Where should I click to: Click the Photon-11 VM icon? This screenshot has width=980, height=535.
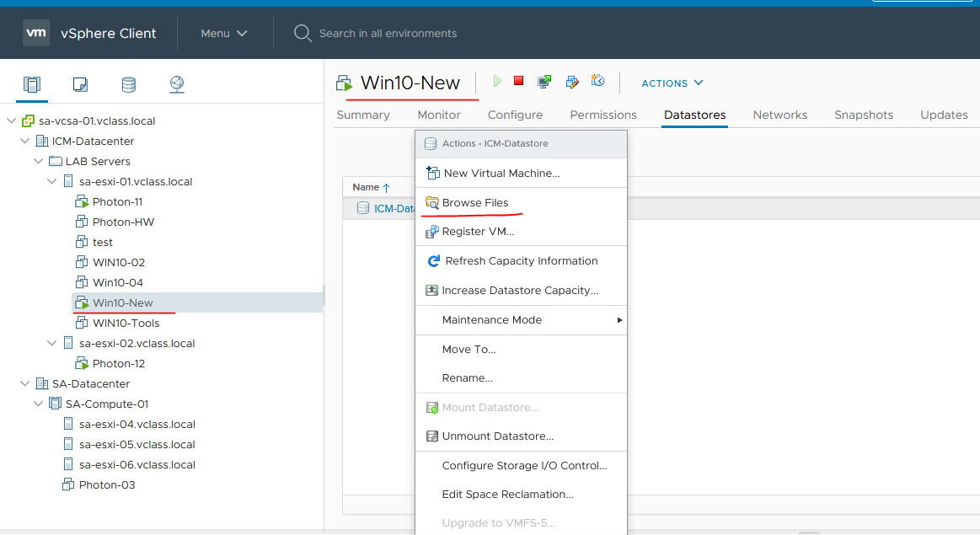click(x=81, y=201)
